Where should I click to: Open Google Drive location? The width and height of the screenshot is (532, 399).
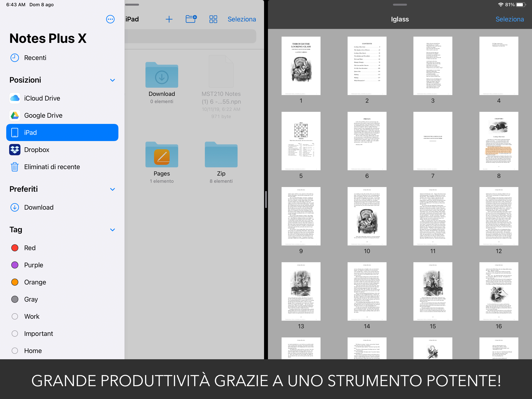tap(62, 116)
